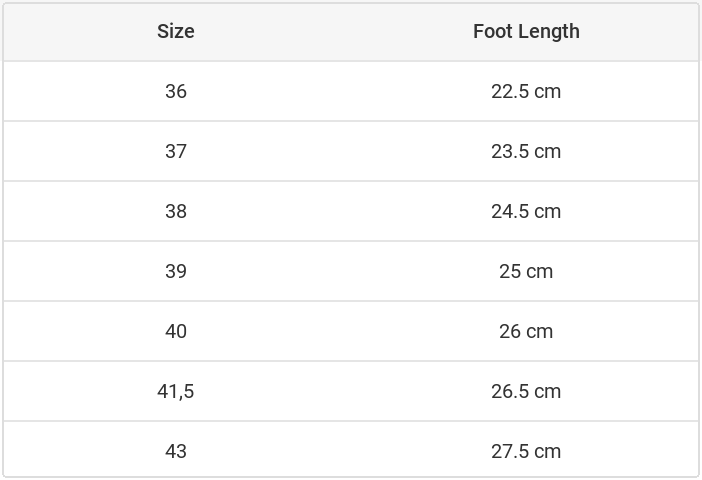Click the 22.5 cm foot length value
The height and width of the screenshot is (480, 702).
526,91
